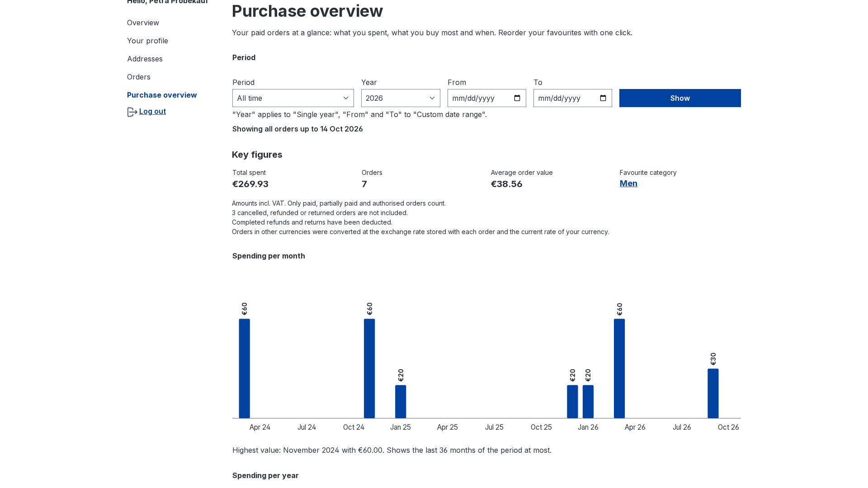
Task: Open Addresses in the sidebar
Action: pyautogui.click(x=145, y=59)
